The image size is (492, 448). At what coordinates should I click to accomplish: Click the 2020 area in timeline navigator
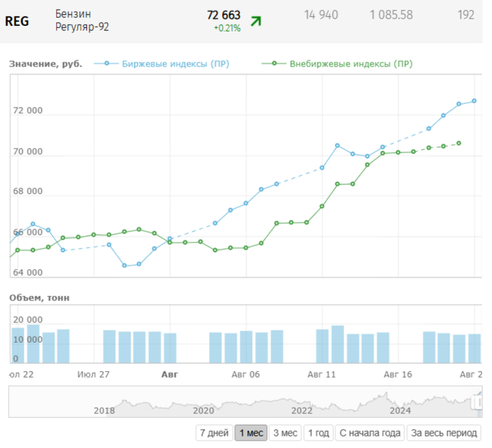click(x=203, y=409)
